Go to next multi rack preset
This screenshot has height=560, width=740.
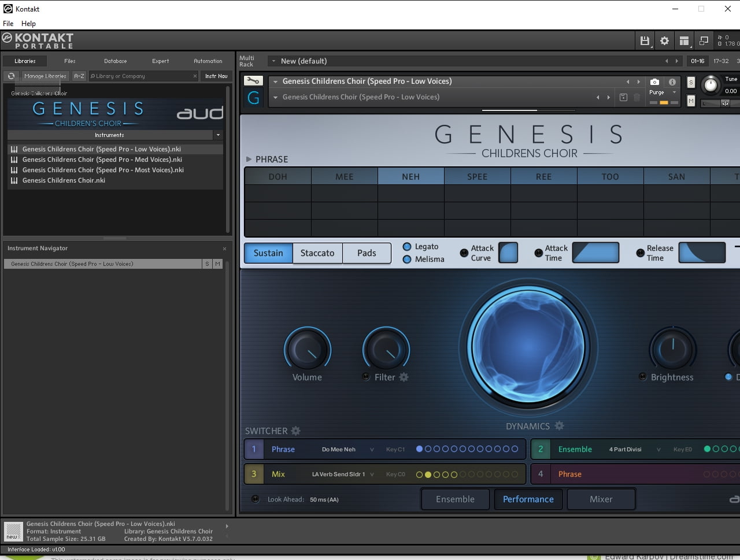(676, 61)
